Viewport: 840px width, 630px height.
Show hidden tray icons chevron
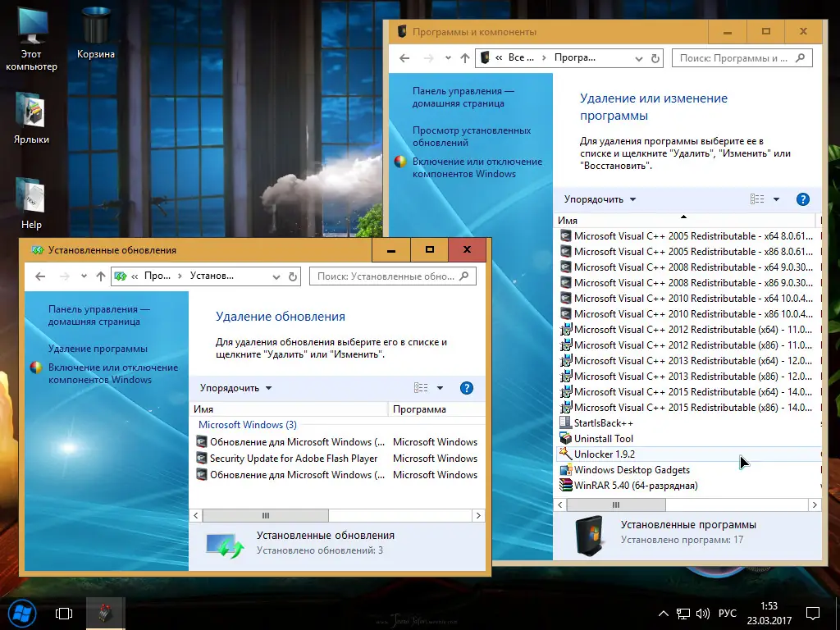(x=663, y=614)
